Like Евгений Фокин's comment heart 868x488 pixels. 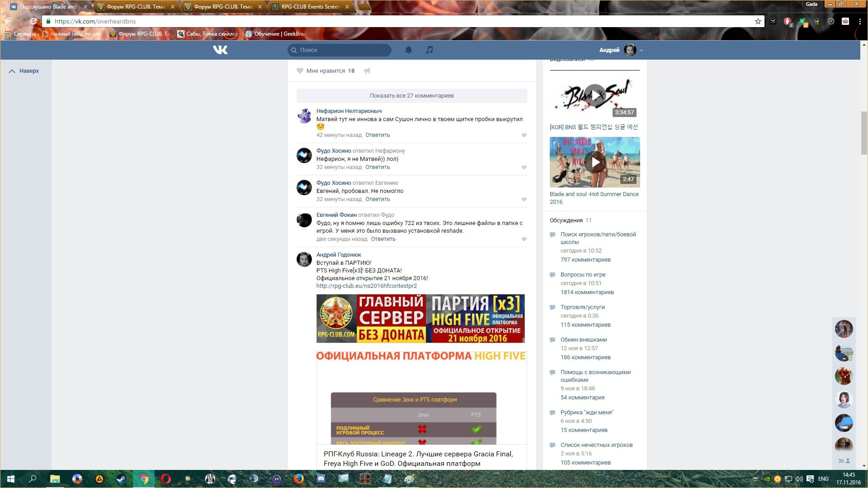(x=524, y=239)
